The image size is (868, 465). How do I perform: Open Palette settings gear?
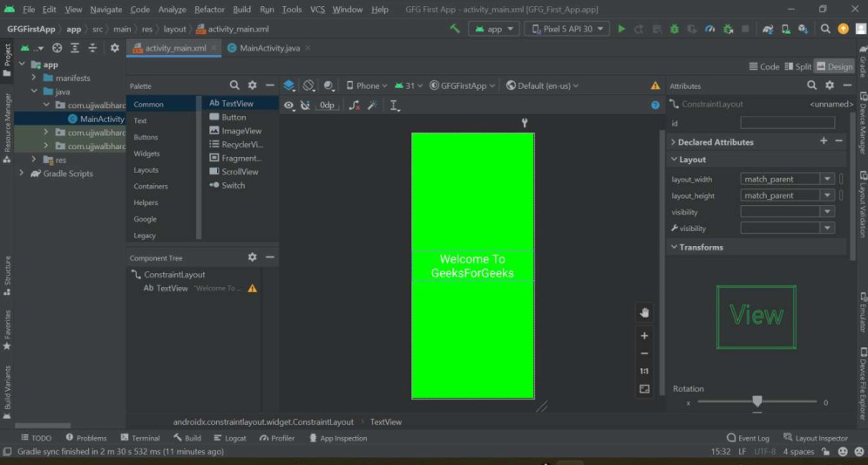click(252, 85)
